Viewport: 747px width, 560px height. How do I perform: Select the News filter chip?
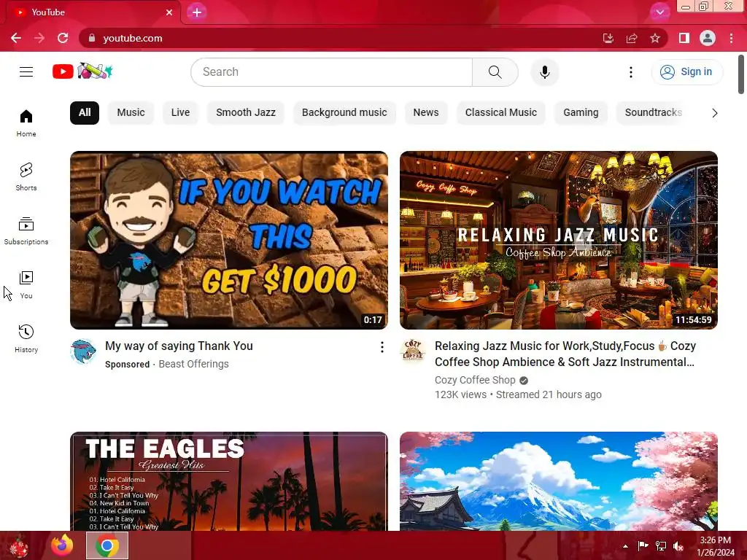[x=426, y=113]
